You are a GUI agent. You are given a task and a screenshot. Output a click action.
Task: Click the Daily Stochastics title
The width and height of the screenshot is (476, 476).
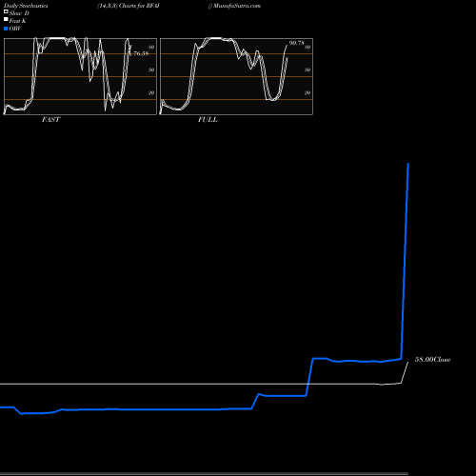coord(26,6)
